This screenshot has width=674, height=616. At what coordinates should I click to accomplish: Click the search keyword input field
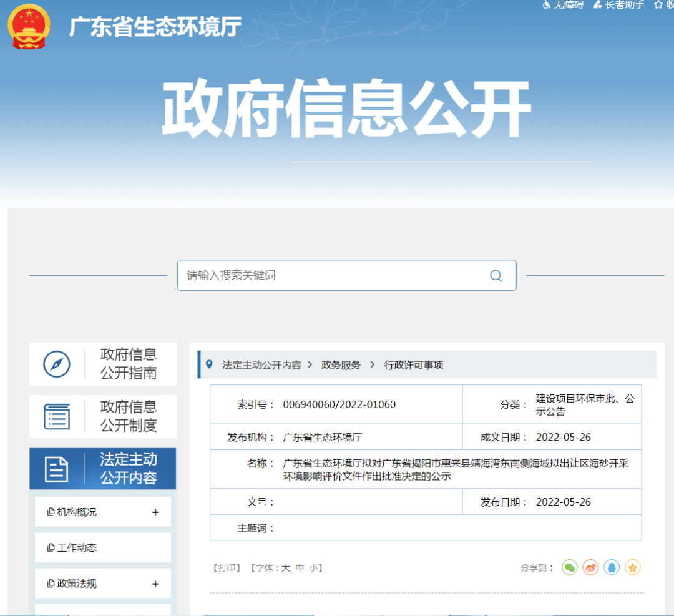[331, 275]
